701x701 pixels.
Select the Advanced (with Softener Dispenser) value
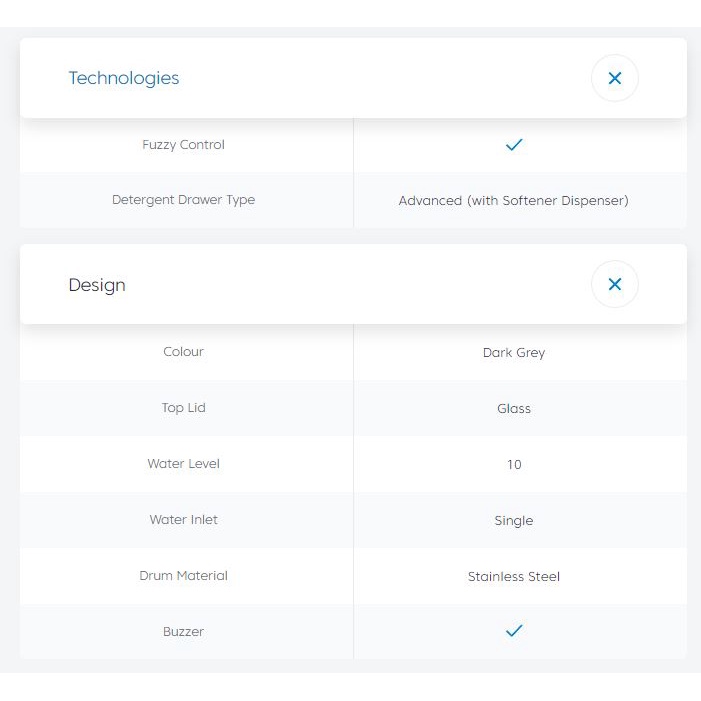513,201
